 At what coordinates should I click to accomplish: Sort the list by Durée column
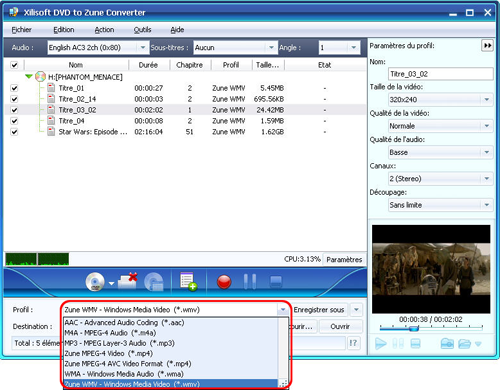coord(148,65)
